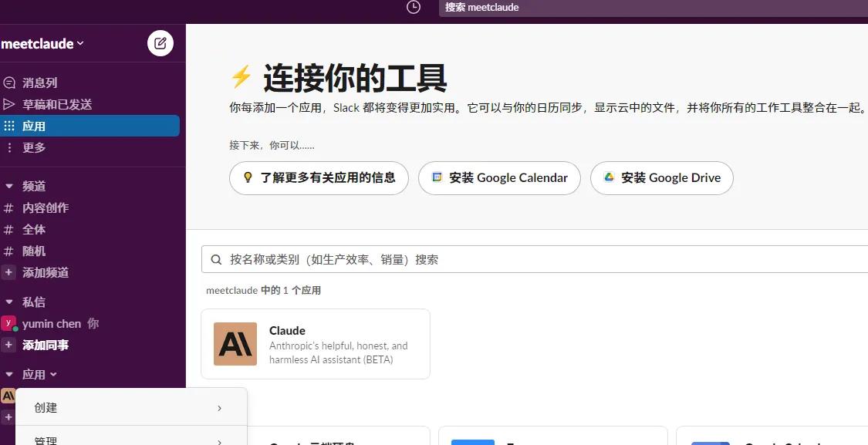The width and height of the screenshot is (868, 445).
Task: Select the 消息列 threads icon
Action: [x=8, y=83]
